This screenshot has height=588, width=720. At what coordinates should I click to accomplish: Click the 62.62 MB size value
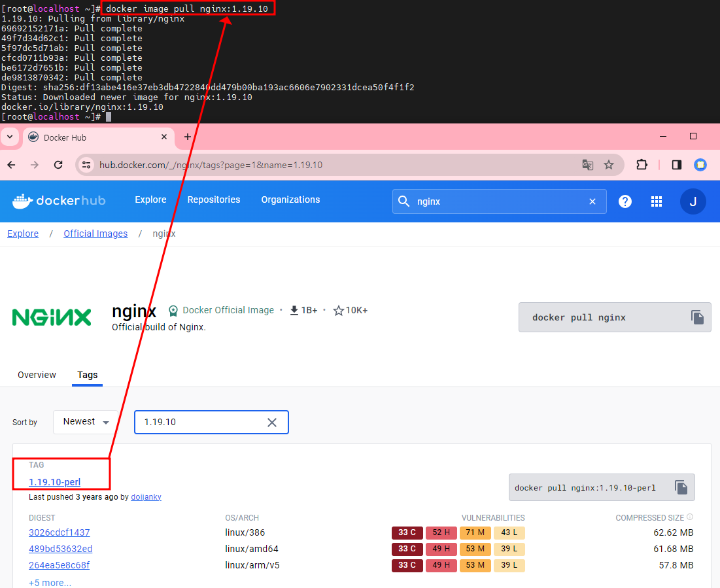click(673, 532)
